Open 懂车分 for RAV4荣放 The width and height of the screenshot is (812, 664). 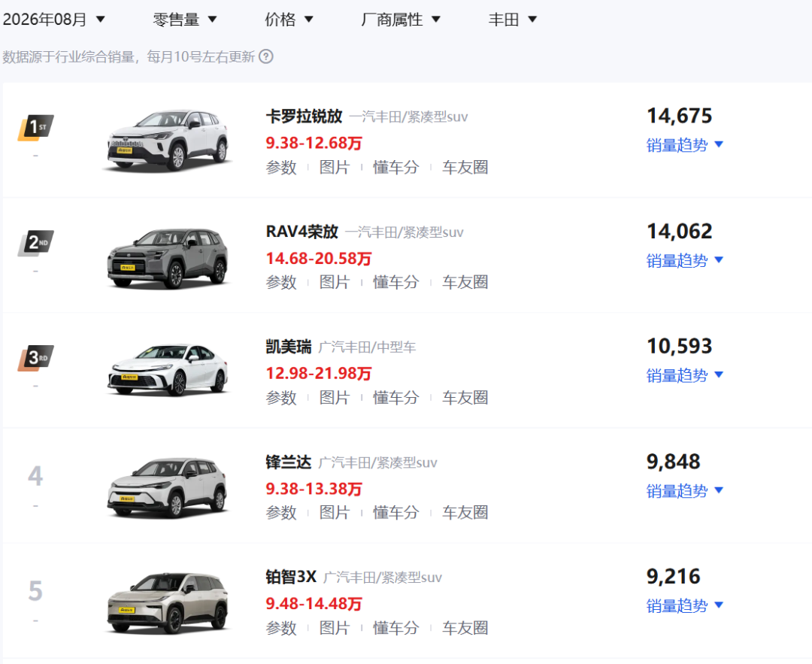click(x=395, y=282)
